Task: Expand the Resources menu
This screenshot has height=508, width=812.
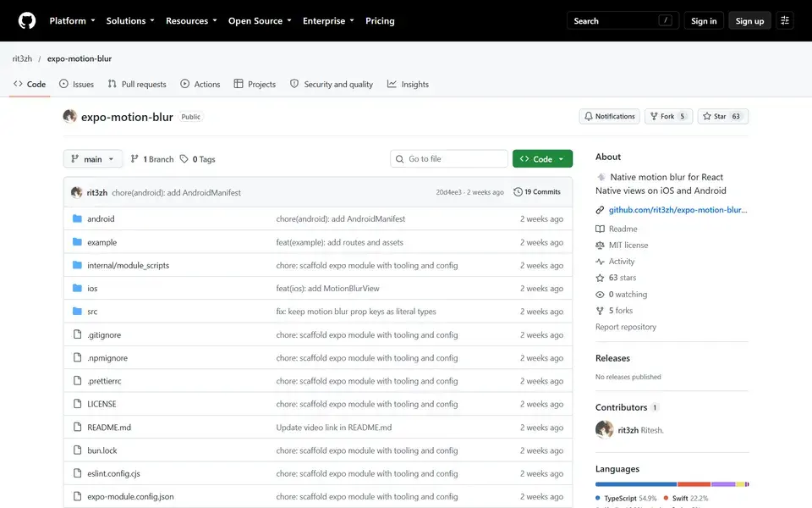Action: coord(192,20)
